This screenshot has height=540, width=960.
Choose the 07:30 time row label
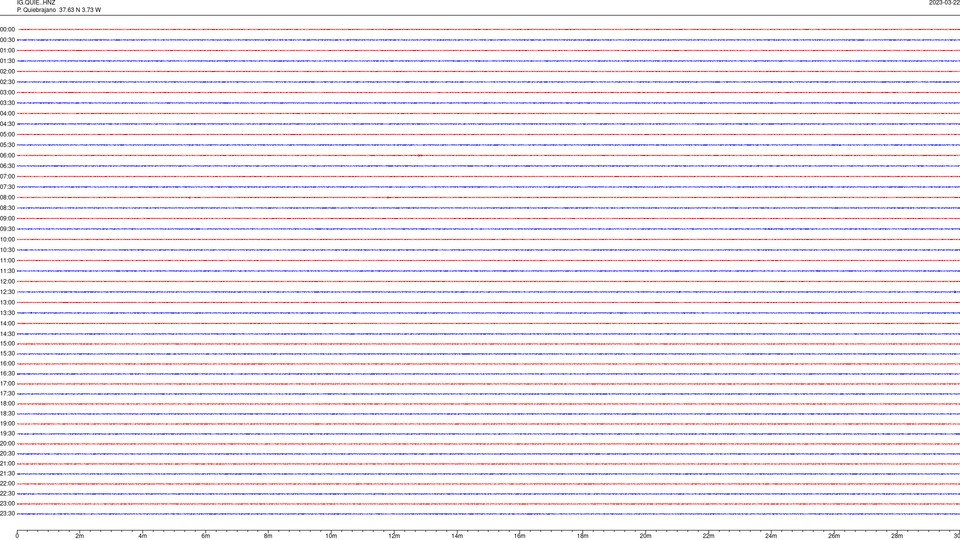[7, 187]
